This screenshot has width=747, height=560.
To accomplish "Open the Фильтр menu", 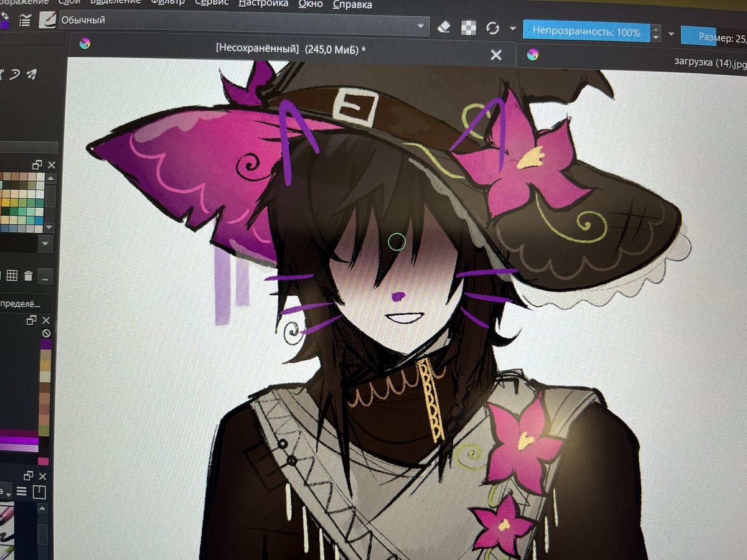I will 169,3.
